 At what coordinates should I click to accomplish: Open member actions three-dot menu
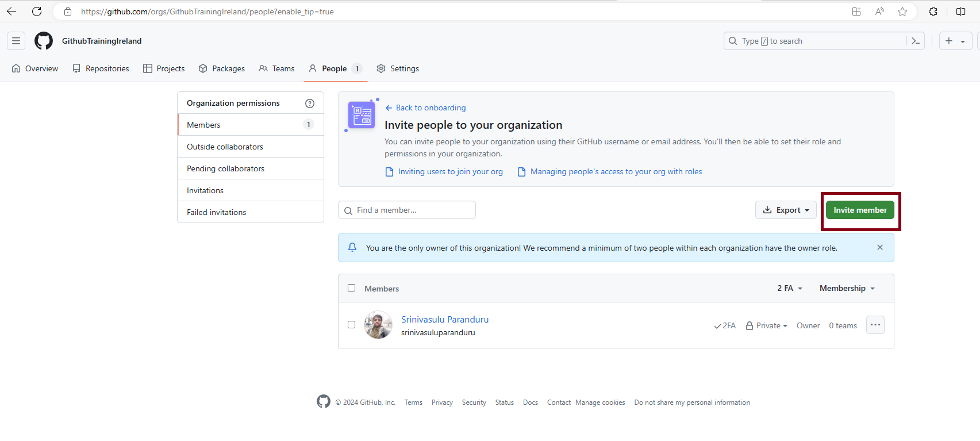point(875,325)
